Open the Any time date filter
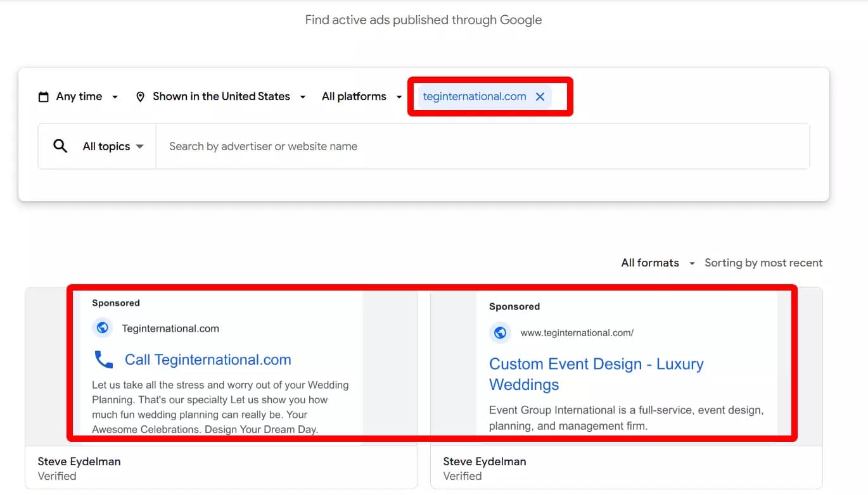The image size is (868, 495). 78,96
